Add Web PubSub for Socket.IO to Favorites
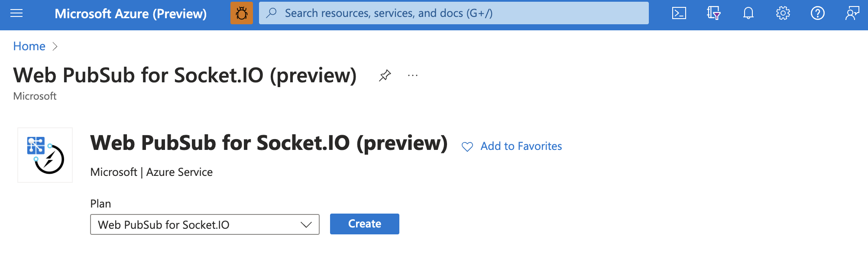This screenshot has width=868, height=266. pyautogui.click(x=520, y=146)
